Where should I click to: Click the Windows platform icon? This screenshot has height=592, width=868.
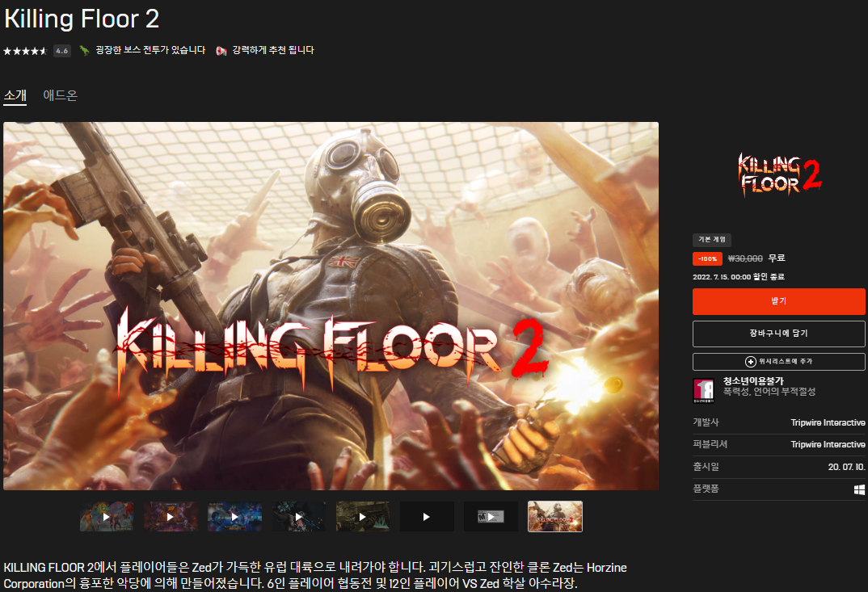pos(860,489)
